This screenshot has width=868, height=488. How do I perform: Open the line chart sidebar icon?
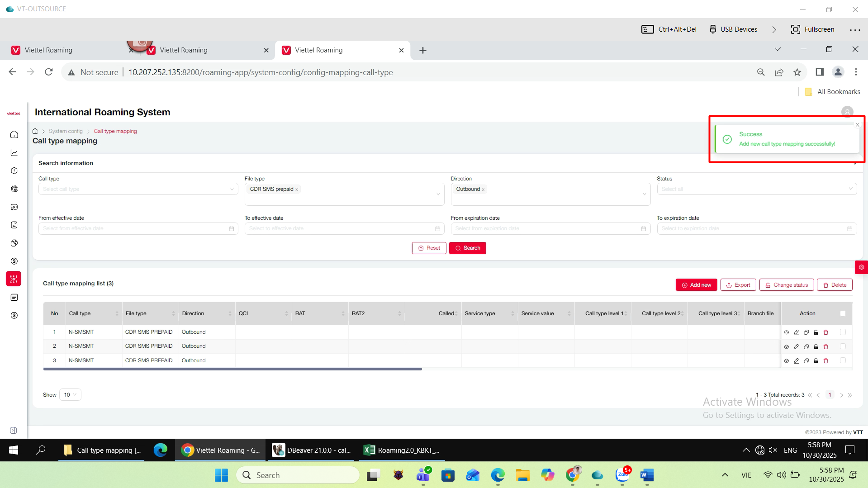(x=14, y=153)
